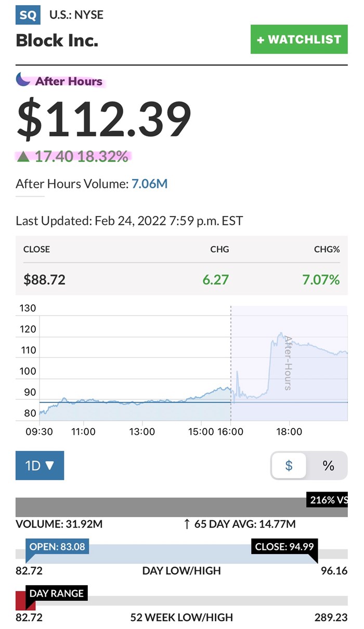Click the gray volume bar
The width and height of the screenshot is (364, 629).
[156, 507]
